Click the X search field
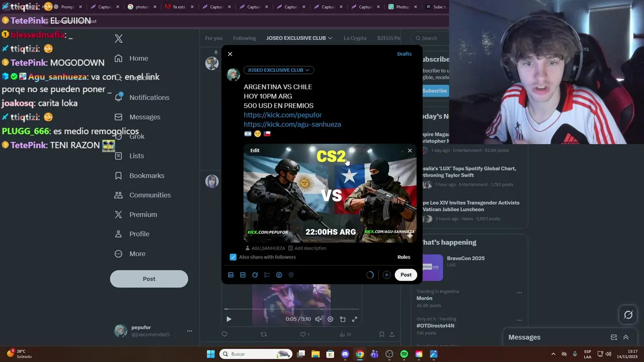644x362 pixels. pos(429,38)
